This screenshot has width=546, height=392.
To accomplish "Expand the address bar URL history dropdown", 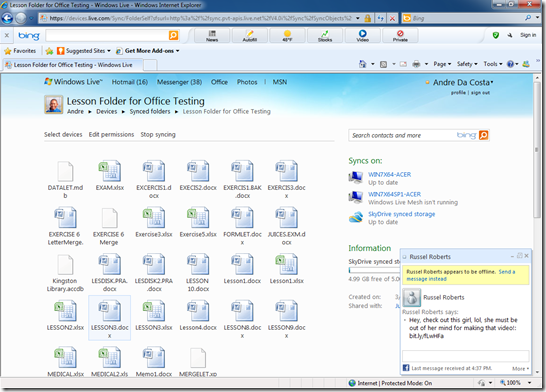I will click(x=358, y=18).
